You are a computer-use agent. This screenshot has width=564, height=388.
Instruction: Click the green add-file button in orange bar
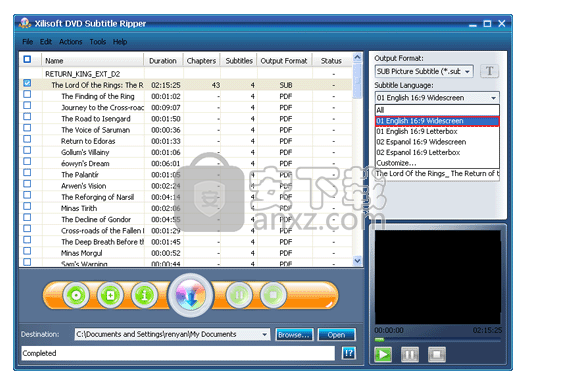pos(110,295)
